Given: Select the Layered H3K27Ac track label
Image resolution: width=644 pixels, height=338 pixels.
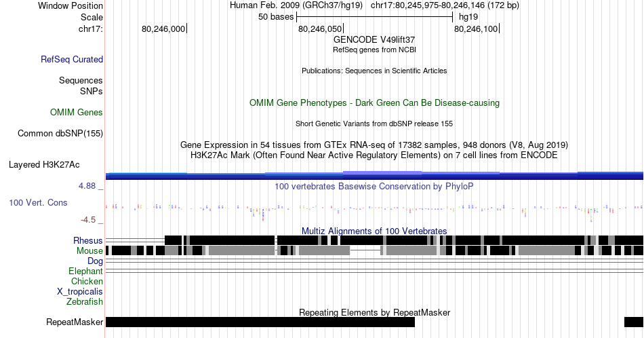Looking at the screenshot, I should click(x=44, y=164).
